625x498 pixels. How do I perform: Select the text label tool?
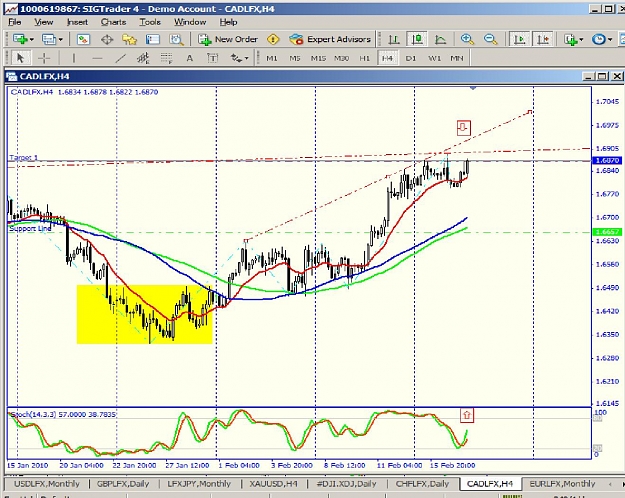(x=213, y=58)
